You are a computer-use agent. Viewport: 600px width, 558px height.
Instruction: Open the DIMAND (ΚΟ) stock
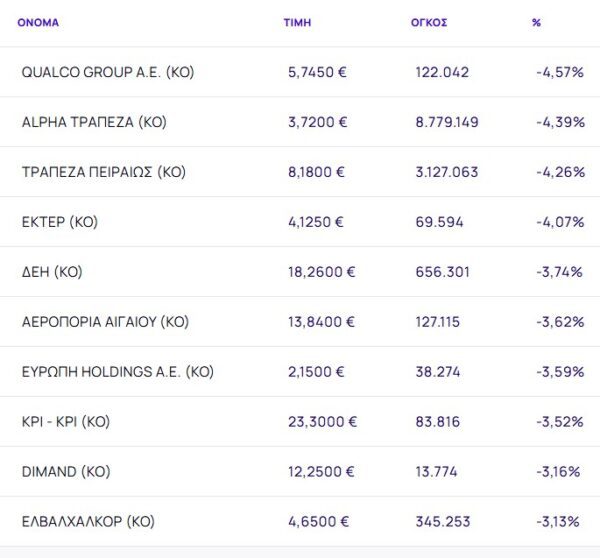pos(66,472)
